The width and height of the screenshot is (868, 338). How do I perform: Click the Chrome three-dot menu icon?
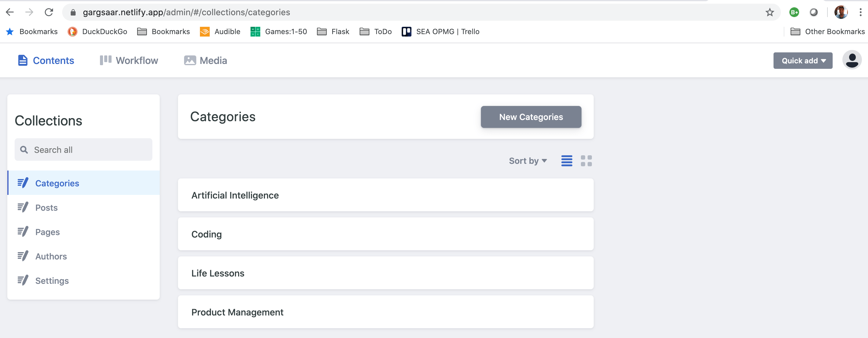860,12
